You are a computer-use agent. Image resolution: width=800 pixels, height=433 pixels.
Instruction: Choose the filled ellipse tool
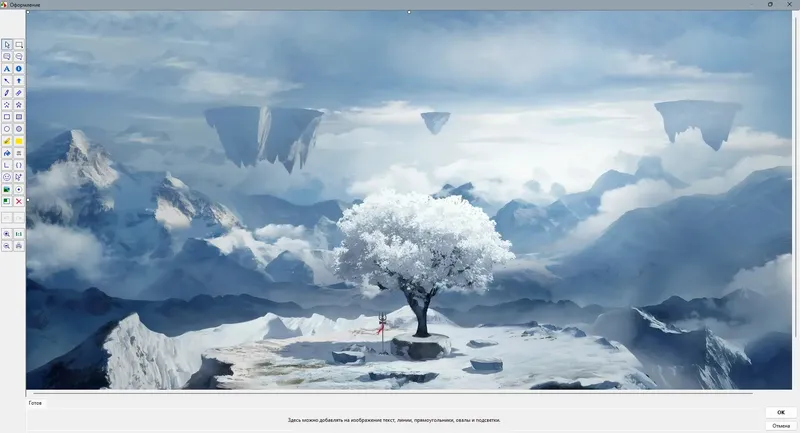pos(19,129)
